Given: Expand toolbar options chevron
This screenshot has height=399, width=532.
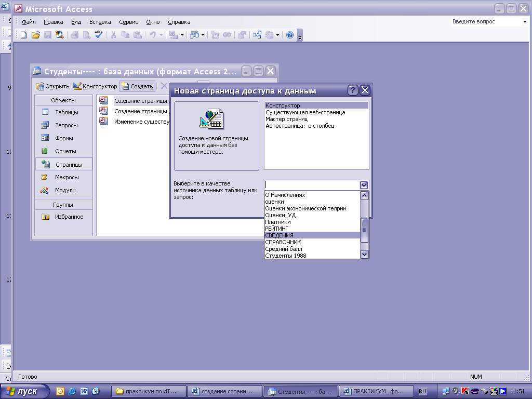Looking at the screenshot, I should point(300,35).
